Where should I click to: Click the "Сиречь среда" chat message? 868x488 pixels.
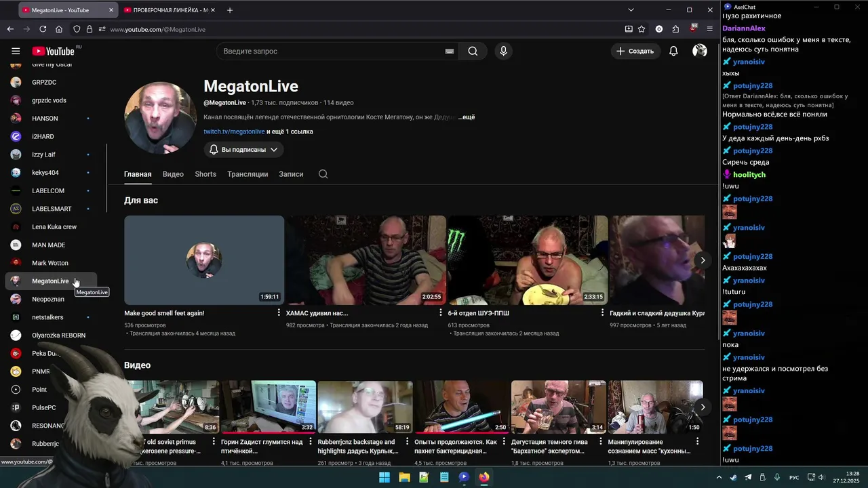[x=746, y=162]
